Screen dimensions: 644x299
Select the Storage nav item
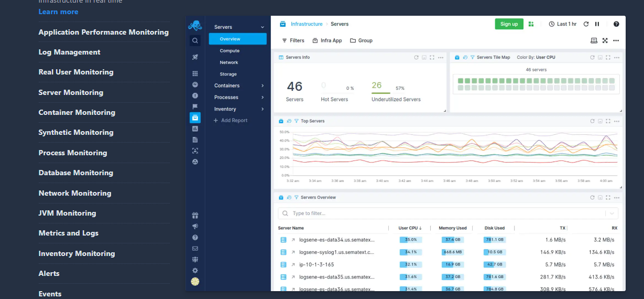click(228, 74)
